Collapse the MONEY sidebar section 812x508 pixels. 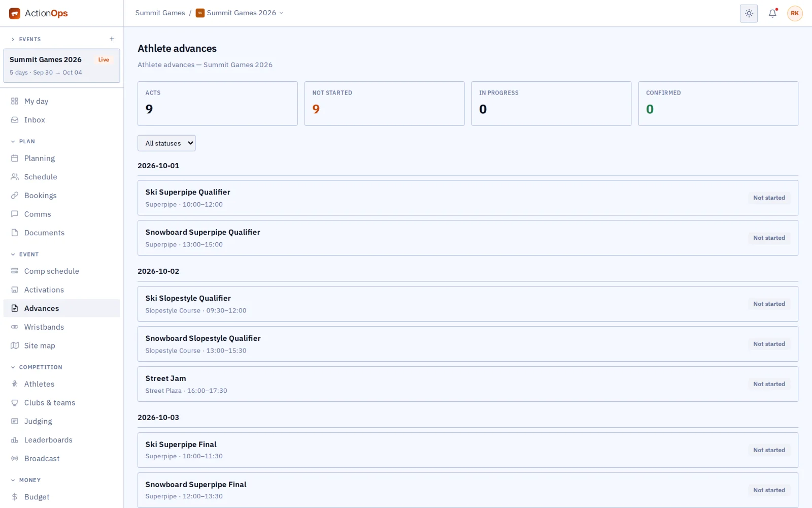[25, 480]
